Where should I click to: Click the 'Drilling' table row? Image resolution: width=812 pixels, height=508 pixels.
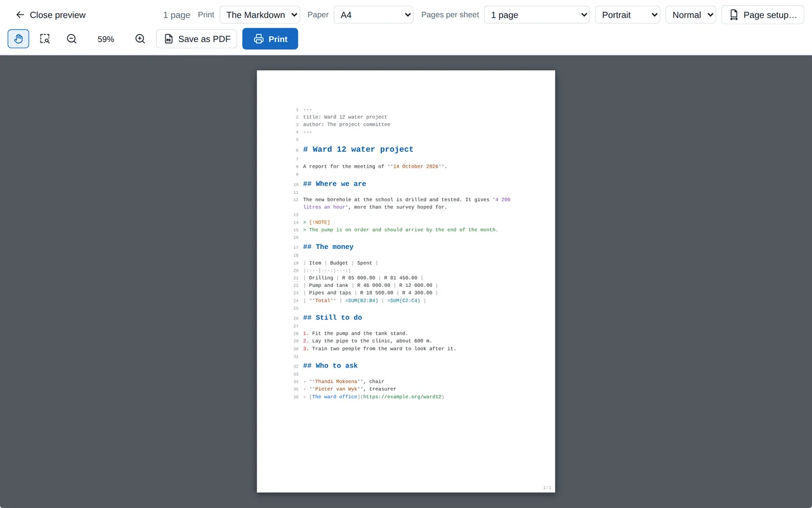pyautogui.click(x=363, y=277)
